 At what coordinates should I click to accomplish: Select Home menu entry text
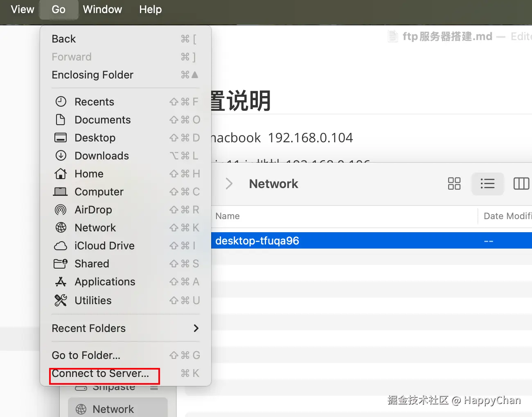pos(89,174)
